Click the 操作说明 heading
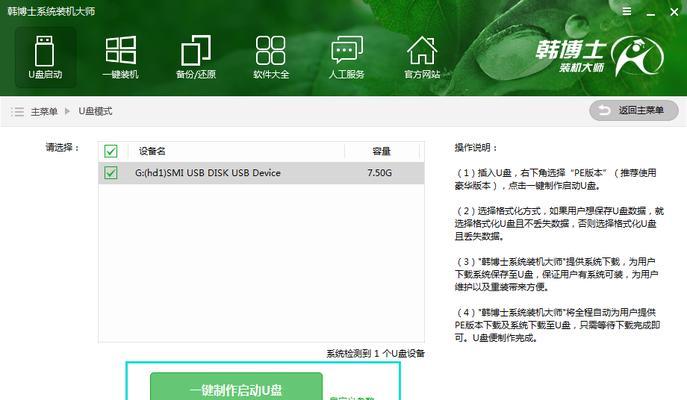This screenshot has width=687, height=400. 476,148
